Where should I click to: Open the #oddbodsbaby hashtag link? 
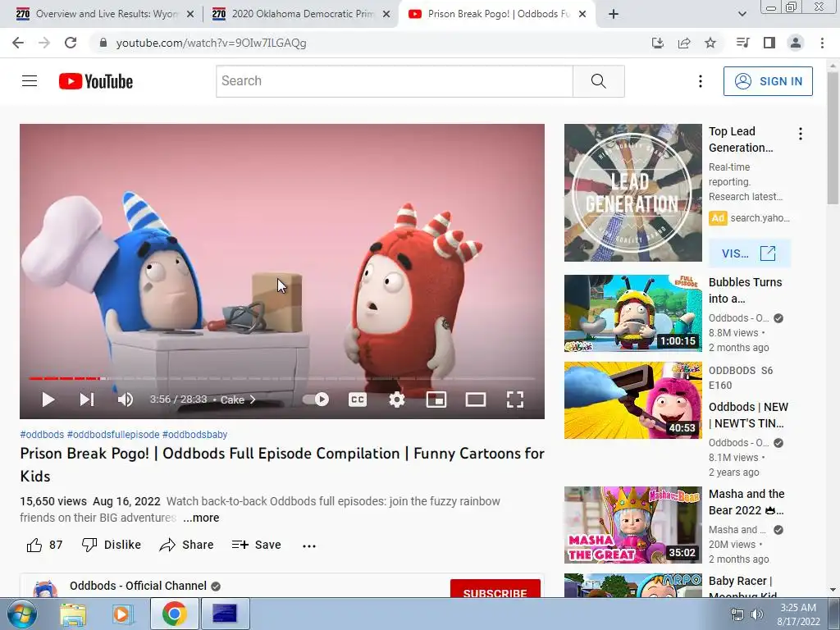pyautogui.click(x=194, y=435)
